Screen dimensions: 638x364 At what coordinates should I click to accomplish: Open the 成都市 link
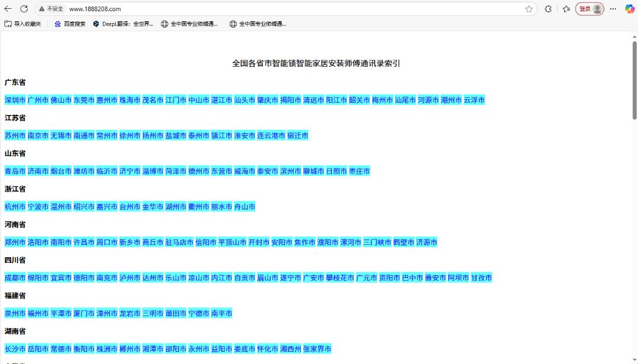pyautogui.click(x=15, y=278)
